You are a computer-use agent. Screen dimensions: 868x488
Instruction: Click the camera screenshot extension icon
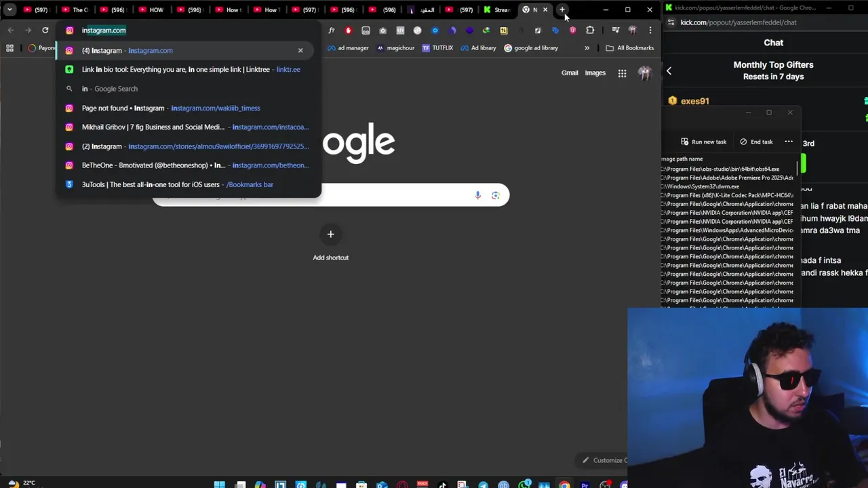(x=382, y=30)
